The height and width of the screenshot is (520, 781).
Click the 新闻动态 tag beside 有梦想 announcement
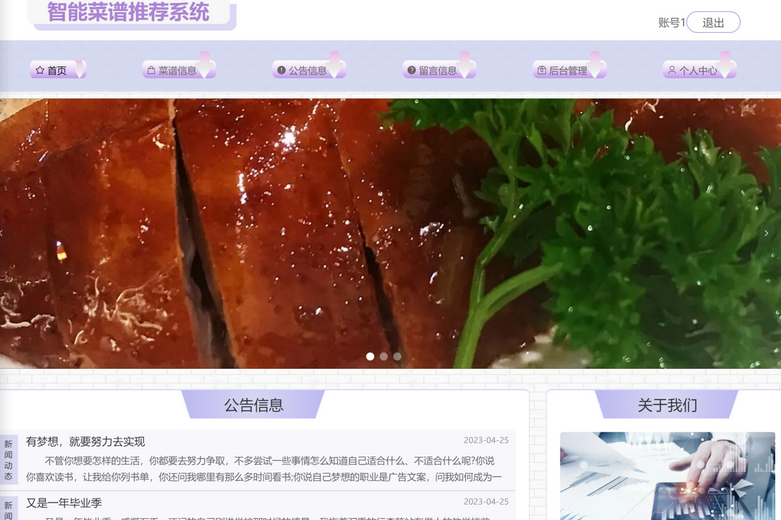[8, 460]
